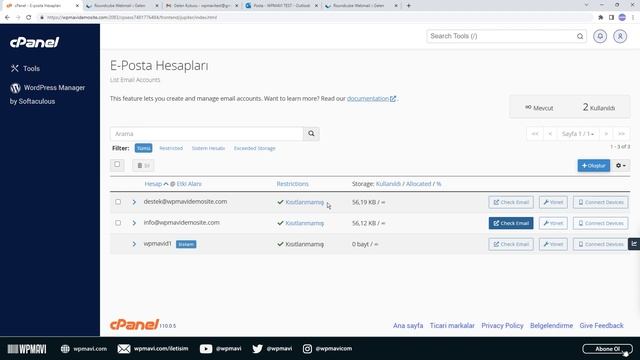Click Kısıtlanmamış link for destek account

(x=304, y=202)
